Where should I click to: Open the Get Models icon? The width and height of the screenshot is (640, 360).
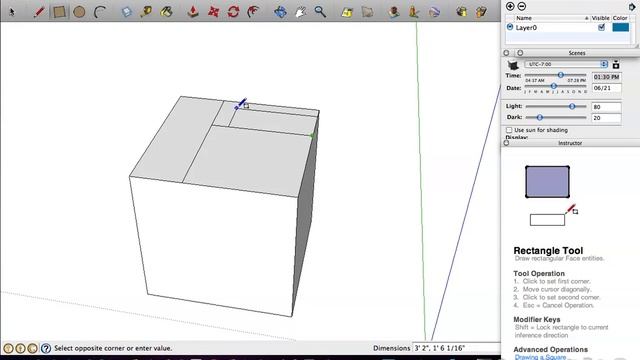click(x=461, y=11)
